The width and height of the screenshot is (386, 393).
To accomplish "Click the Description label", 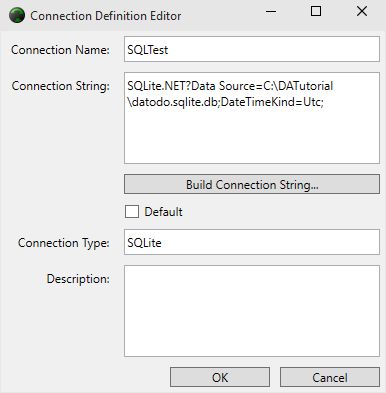I will pos(78,279).
